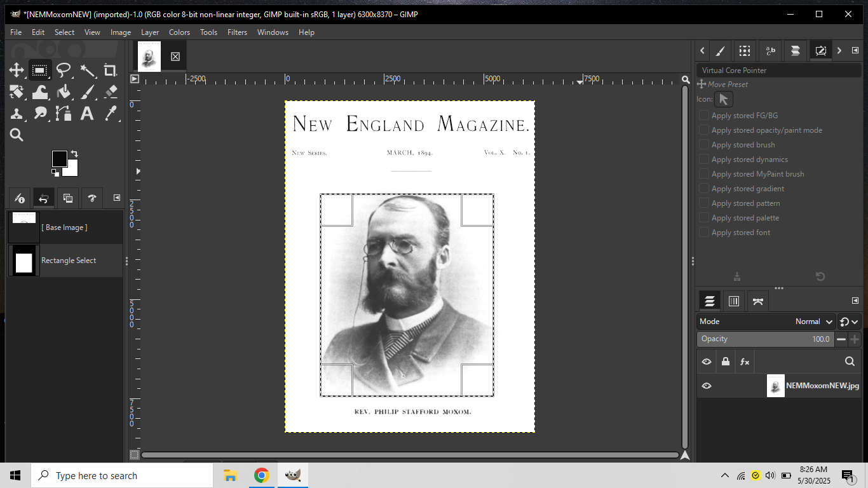
Task: Check Apply stored brush option
Action: (704, 145)
